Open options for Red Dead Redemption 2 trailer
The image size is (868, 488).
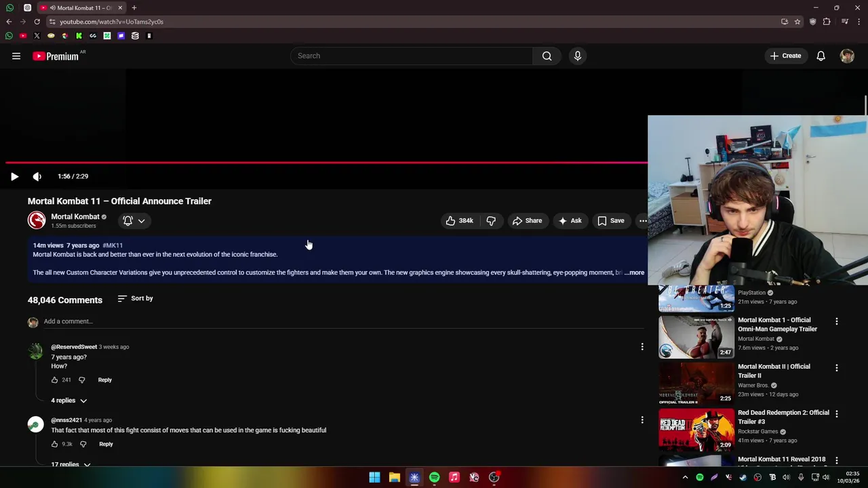pos(836,414)
